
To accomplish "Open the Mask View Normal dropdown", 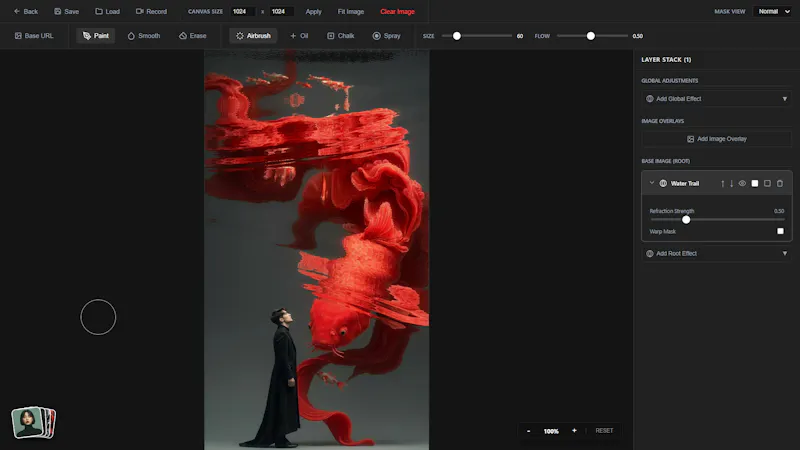I will [x=772, y=11].
